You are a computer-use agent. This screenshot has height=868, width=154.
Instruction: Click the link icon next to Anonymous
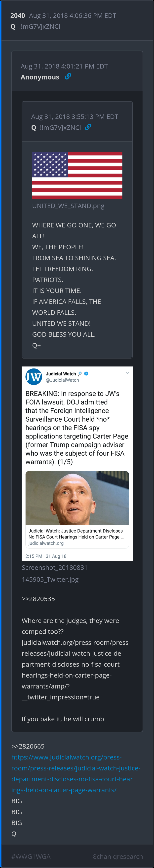click(x=68, y=76)
